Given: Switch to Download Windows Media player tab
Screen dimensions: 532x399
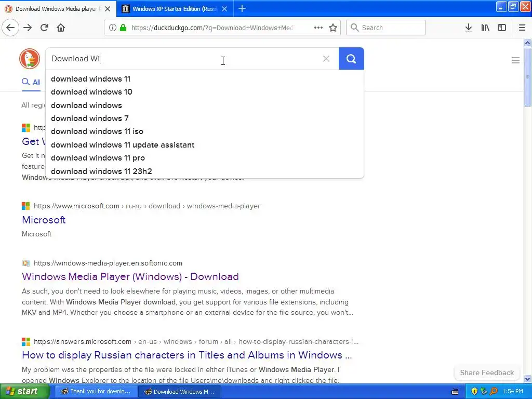Looking at the screenshot, I should click(x=58, y=9).
